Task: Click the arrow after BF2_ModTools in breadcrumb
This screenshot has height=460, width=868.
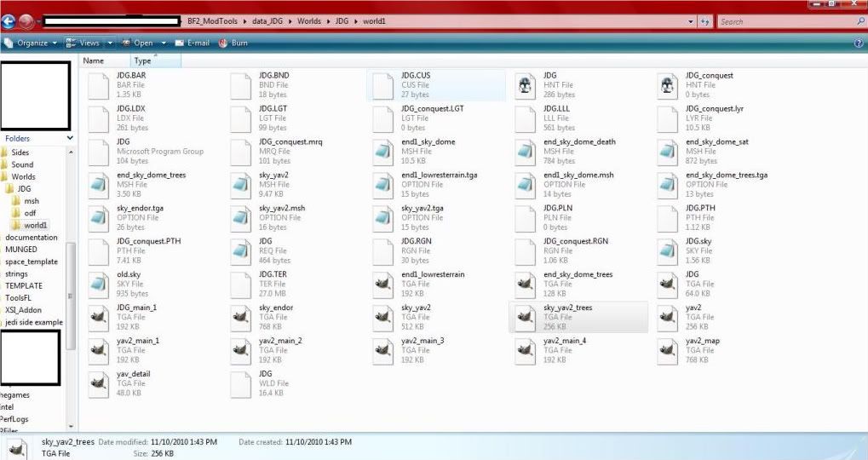Action: 244,21
